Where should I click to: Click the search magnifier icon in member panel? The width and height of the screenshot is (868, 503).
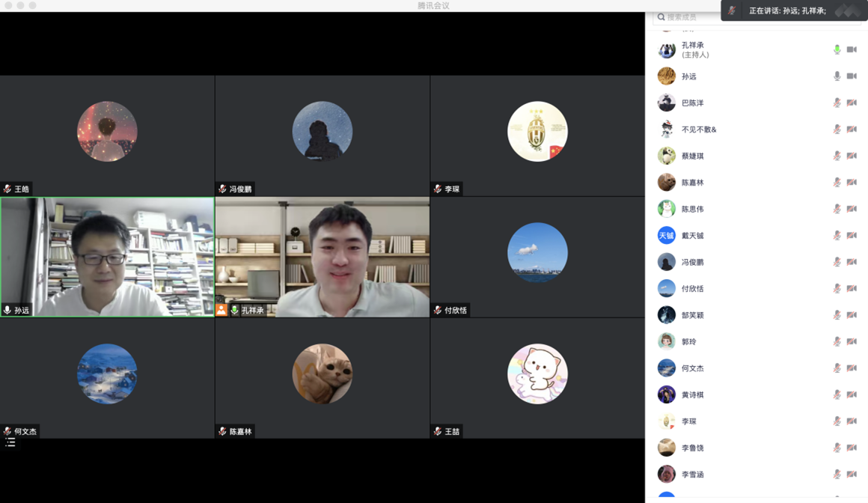click(661, 16)
